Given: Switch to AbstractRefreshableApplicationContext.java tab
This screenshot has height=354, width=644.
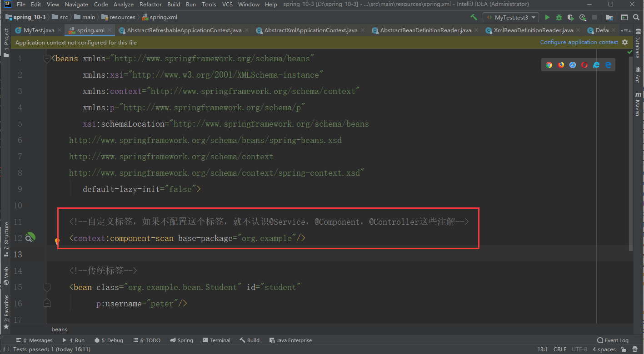Looking at the screenshot, I should pos(184,30).
